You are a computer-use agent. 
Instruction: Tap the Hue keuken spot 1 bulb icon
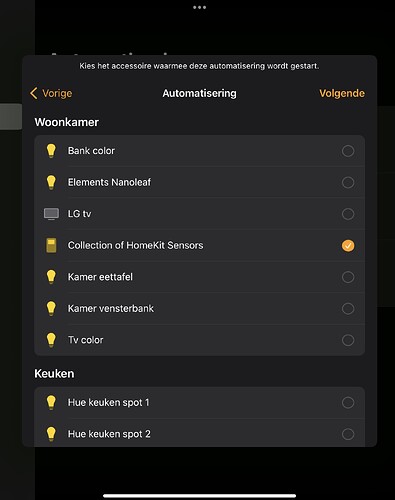pyautogui.click(x=51, y=402)
